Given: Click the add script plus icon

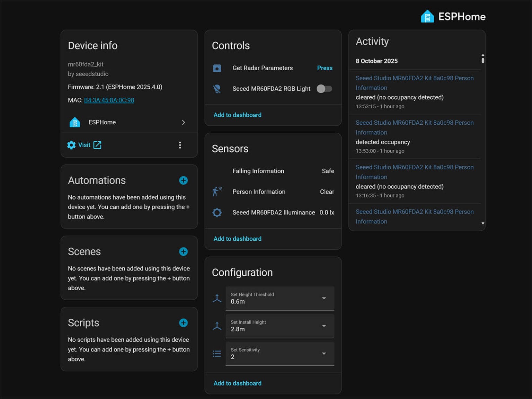Looking at the screenshot, I should coord(183,323).
